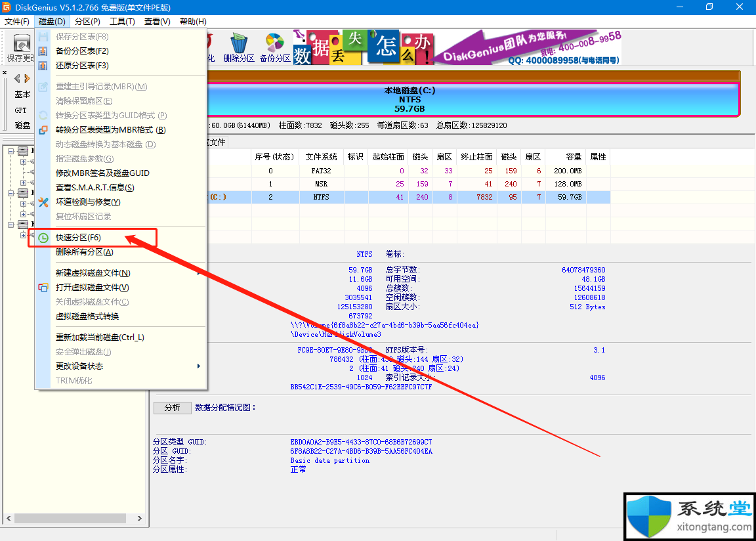Click the 标识 column header
Image resolution: width=756 pixels, height=541 pixels.
coord(355,157)
